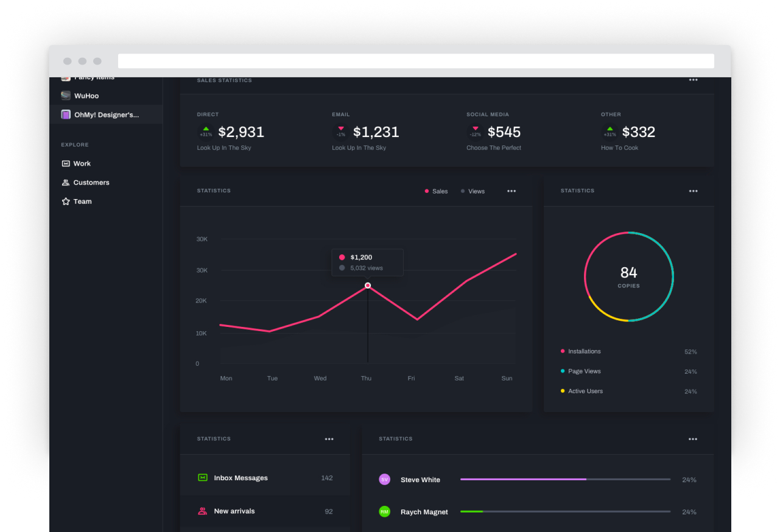Click the Thursday data point marker on chart
The image size is (780, 532).
(368, 285)
